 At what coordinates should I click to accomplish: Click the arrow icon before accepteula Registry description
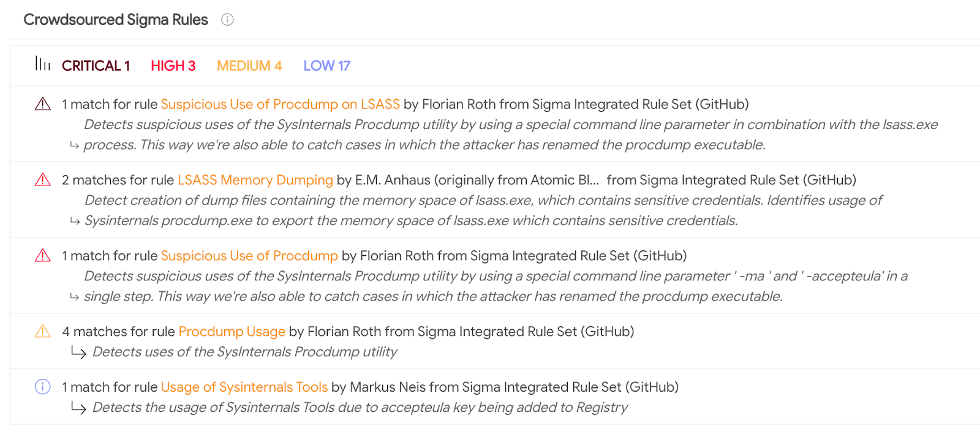(x=78, y=408)
